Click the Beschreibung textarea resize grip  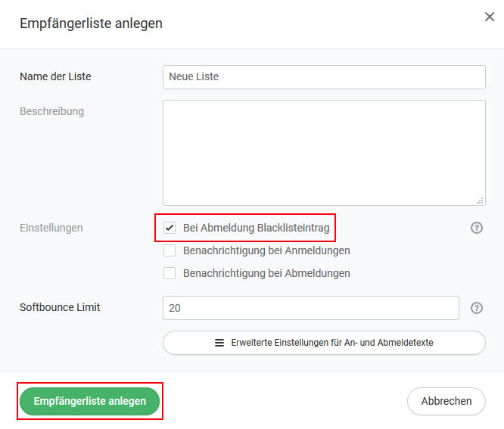coord(480,201)
